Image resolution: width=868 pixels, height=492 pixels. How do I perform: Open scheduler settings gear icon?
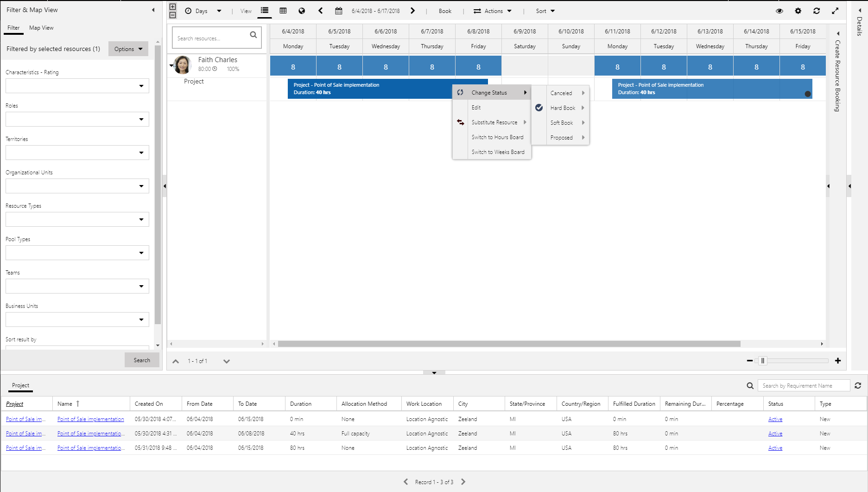[798, 11]
